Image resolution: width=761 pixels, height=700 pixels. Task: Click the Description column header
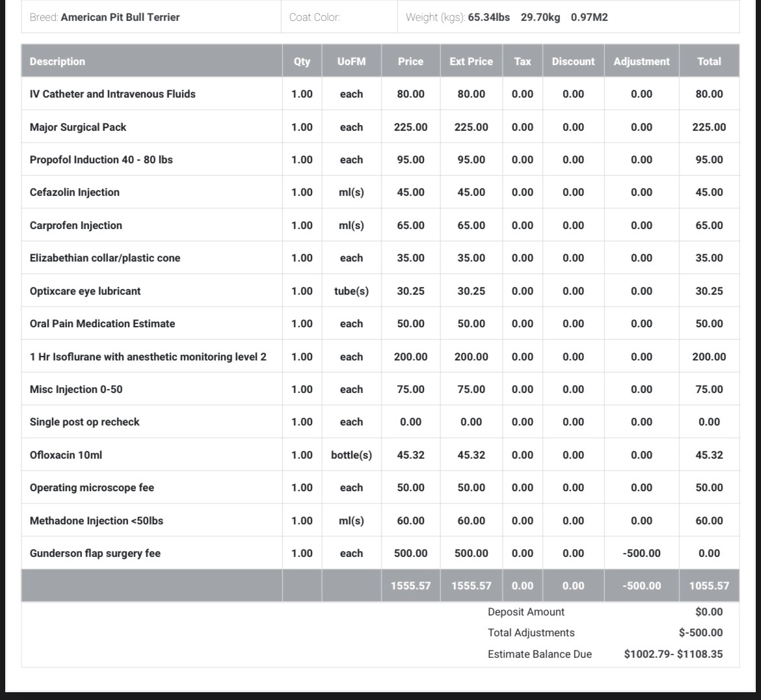(57, 61)
